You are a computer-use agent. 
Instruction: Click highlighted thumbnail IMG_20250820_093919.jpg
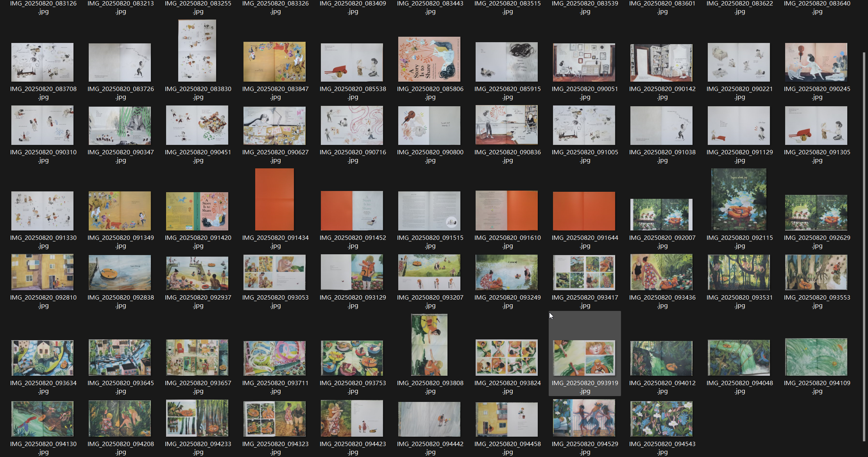coord(584,358)
